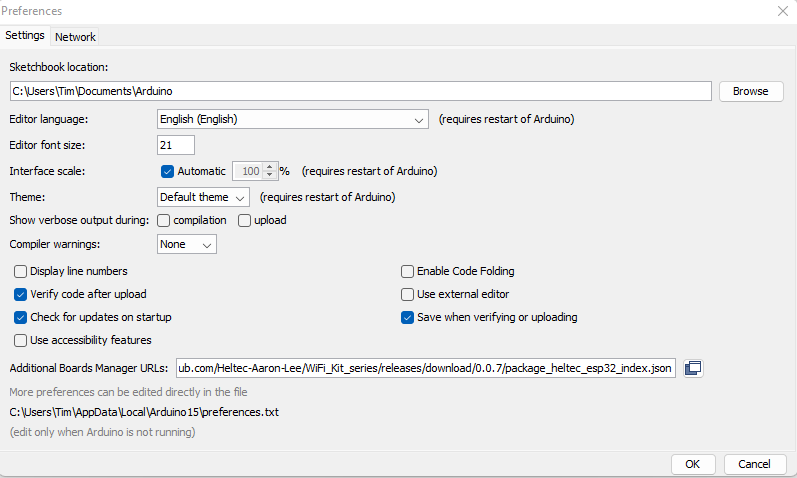797x478 pixels.
Task: Uncheck the Automatic interface scale checkbox
Action: pos(167,171)
